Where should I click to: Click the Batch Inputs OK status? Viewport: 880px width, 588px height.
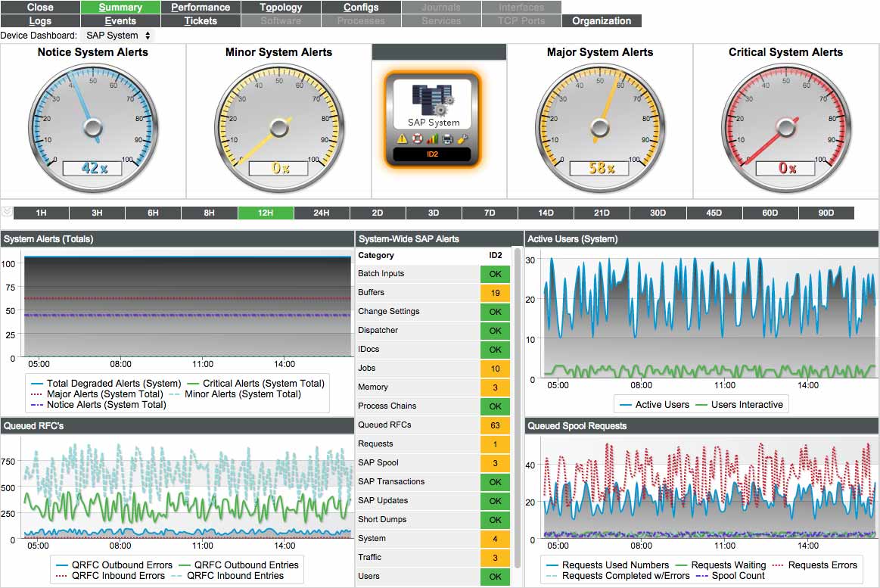(x=495, y=274)
